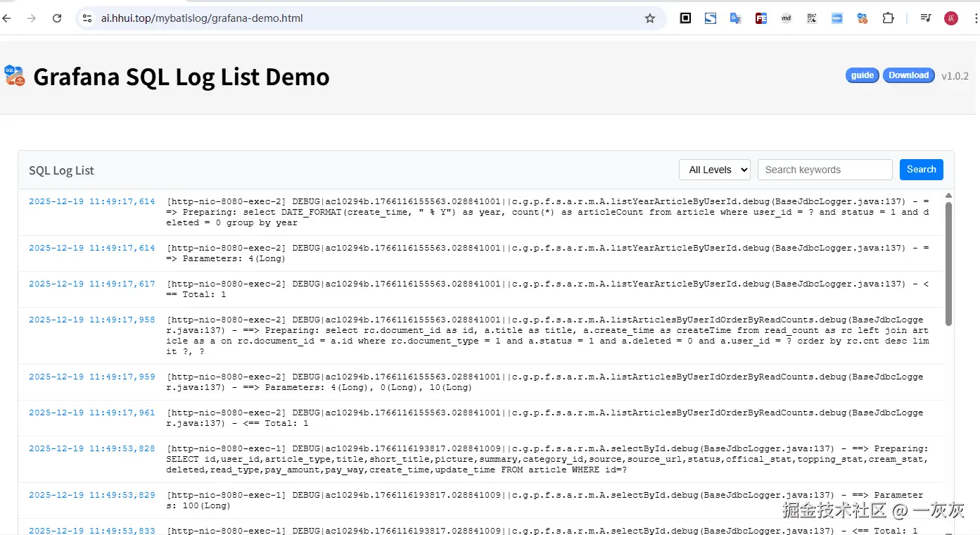Viewport: 980px width, 535px height.
Task: Click the blue Search button
Action: (922, 170)
